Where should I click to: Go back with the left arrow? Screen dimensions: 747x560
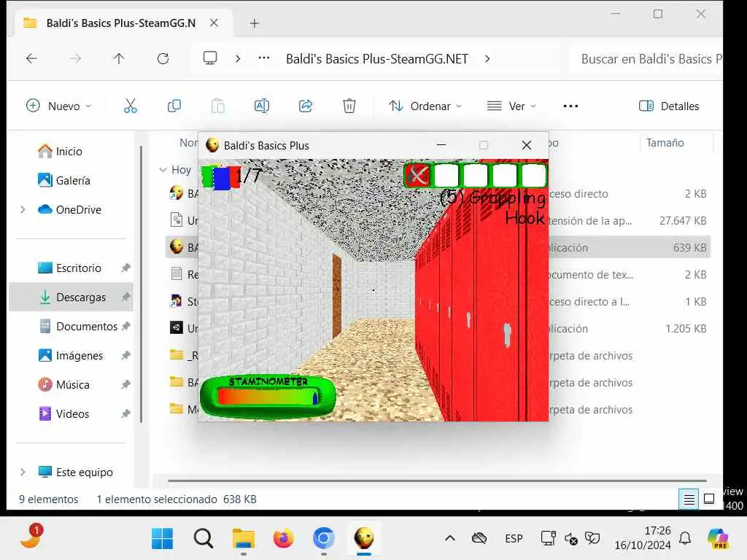click(x=31, y=58)
